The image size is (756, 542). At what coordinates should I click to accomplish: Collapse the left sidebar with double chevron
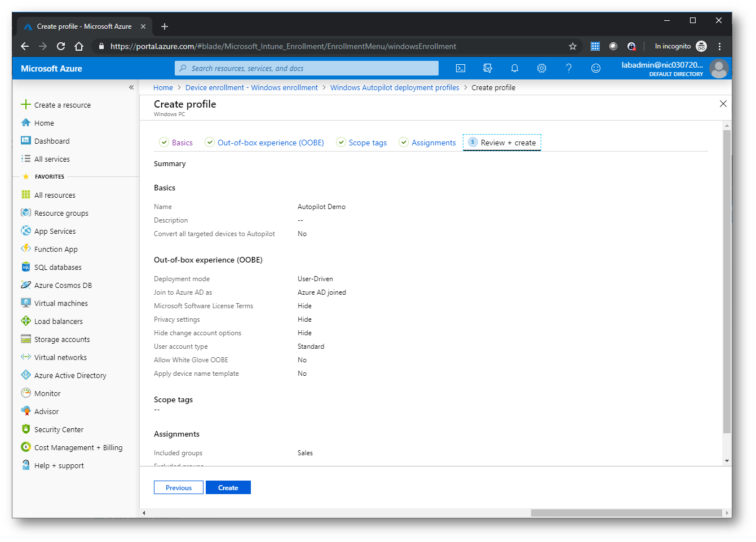click(131, 87)
